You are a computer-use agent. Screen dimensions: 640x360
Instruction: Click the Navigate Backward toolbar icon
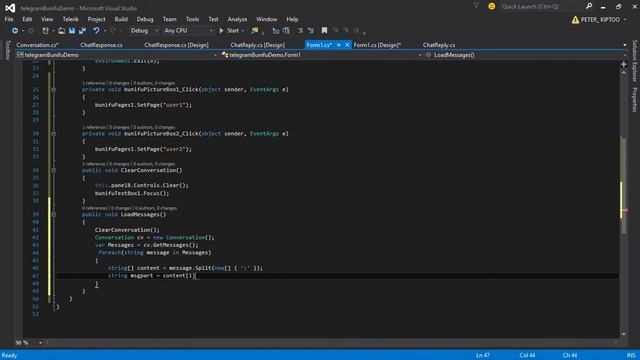15,31
